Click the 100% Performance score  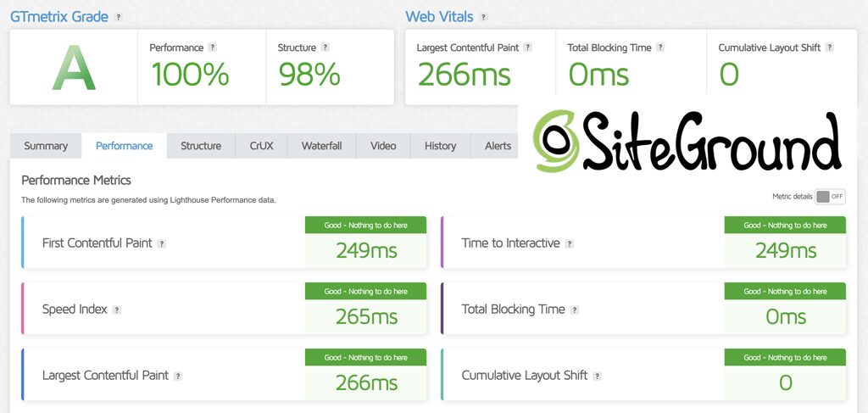(190, 74)
